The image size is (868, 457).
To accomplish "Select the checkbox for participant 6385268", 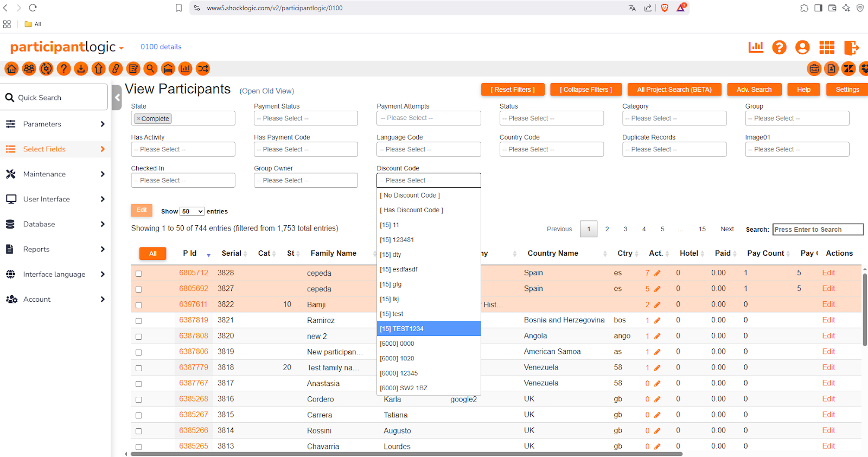I will pyautogui.click(x=139, y=399).
